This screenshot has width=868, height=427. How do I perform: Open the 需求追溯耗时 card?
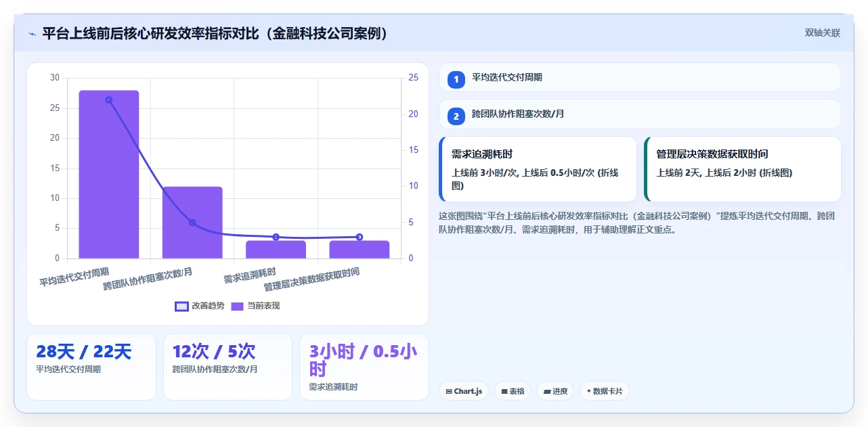(538, 169)
